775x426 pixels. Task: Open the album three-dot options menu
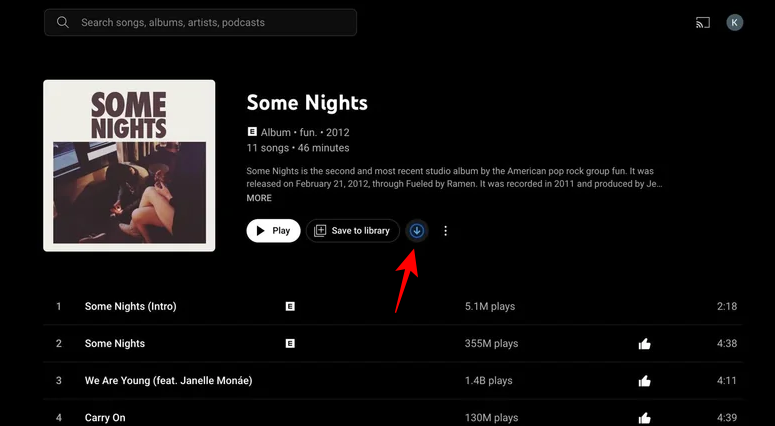tap(446, 231)
